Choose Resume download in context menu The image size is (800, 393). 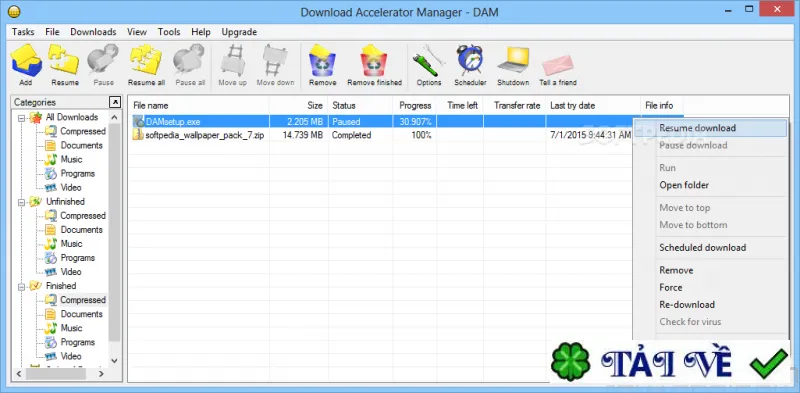(x=710, y=128)
